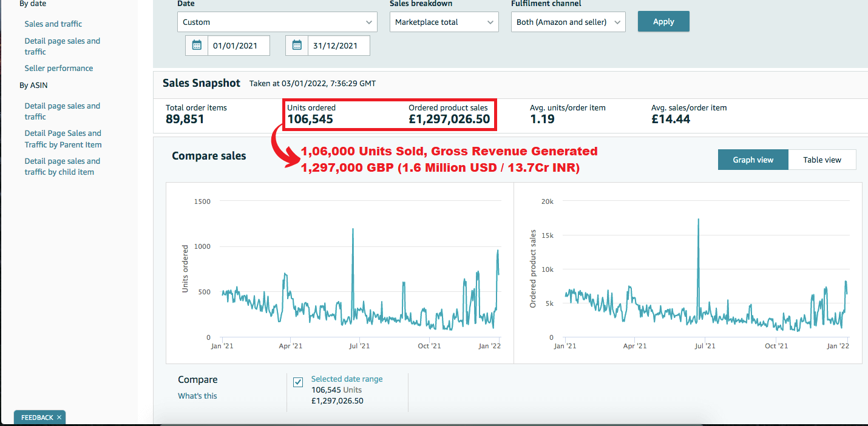Click the start date calendar icon
This screenshot has height=426, width=868.
pos(197,45)
